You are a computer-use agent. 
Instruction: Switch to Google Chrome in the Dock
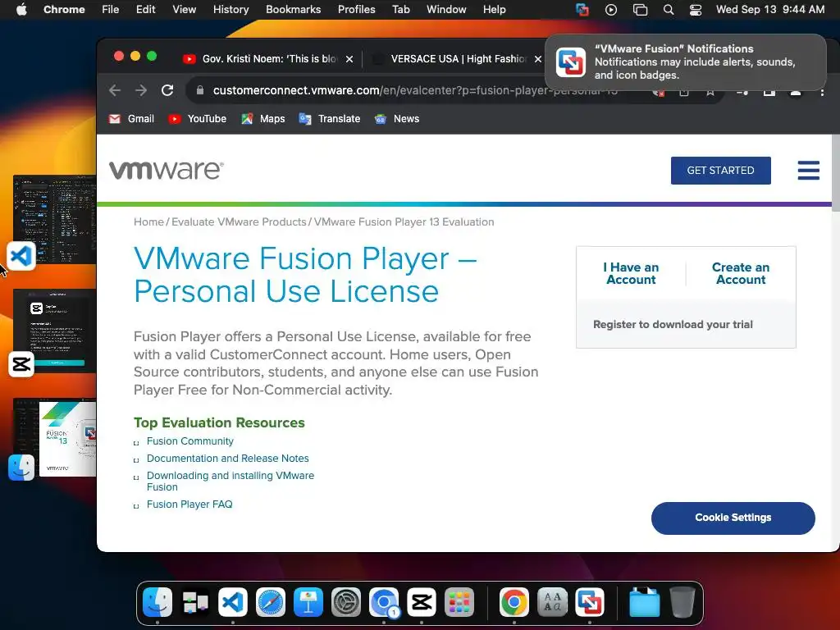click(514, 602)
